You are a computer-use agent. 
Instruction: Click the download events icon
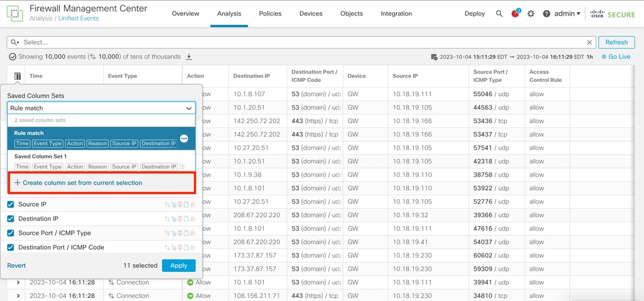189,57
